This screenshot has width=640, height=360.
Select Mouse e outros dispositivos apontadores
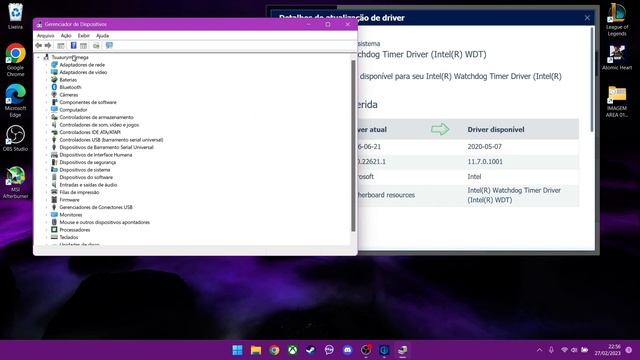click(104, 222)
